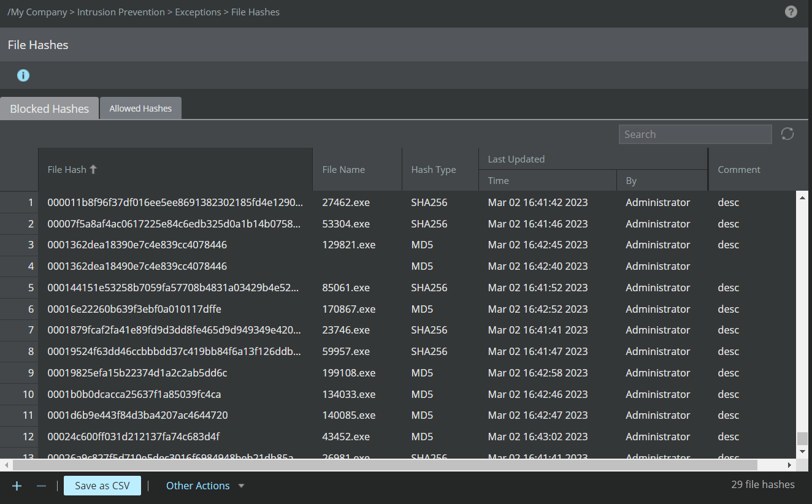Click time Mar 02 16:43:02 2023

(x=538, y=437)
